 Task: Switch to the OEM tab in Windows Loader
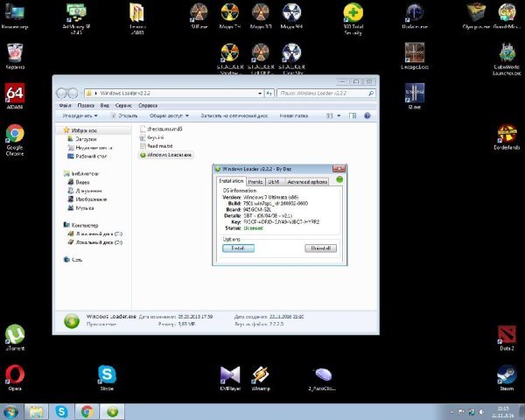coord(274,181)
